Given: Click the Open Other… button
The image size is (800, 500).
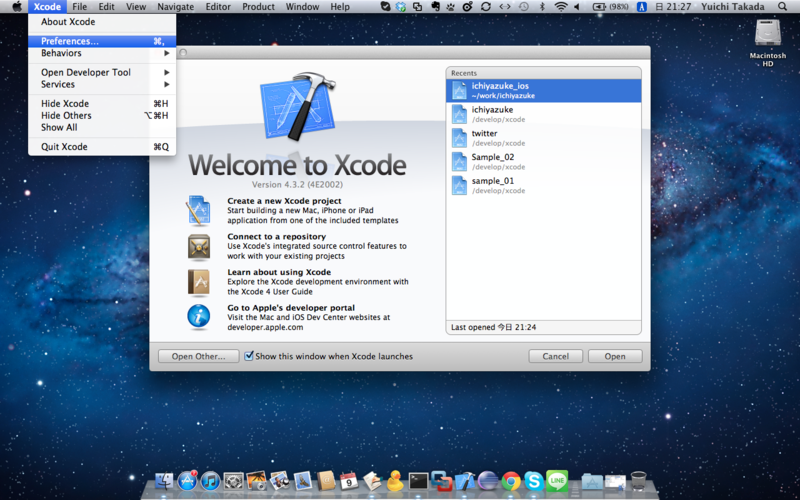Looking at the screenshot, I should click(x=198, y=356).
